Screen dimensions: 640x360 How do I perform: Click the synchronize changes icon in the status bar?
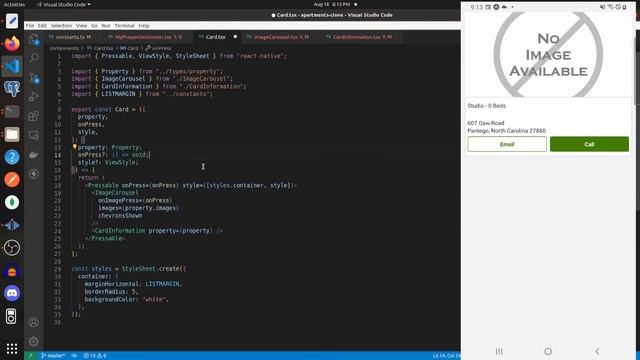pyautogui.click(x=74, y=356)
